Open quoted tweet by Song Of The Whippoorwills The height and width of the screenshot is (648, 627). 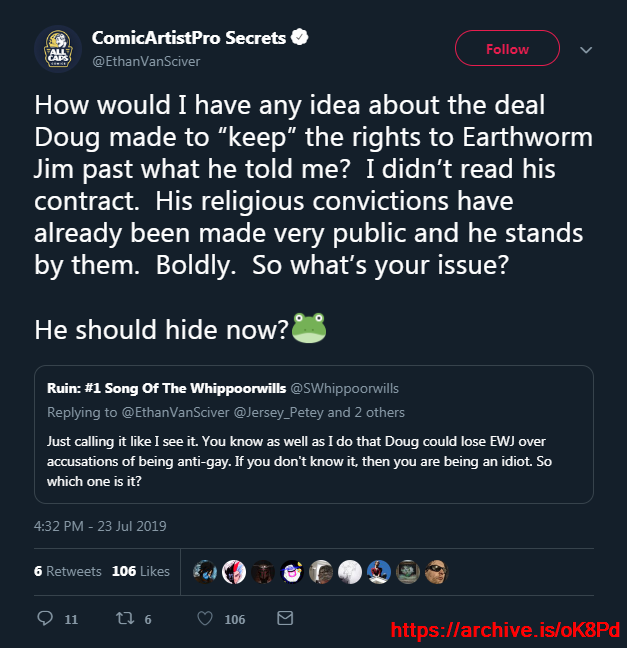314,434
